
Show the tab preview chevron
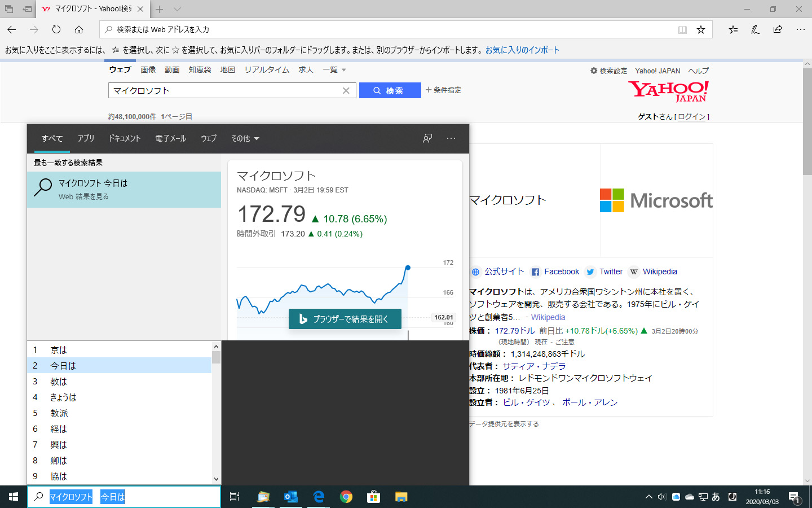click(177, 9)
